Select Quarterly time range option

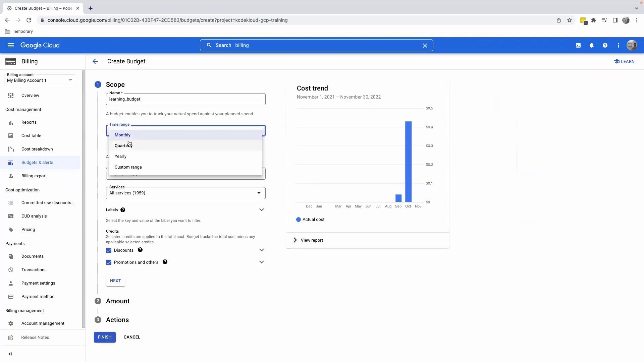click(x=123, y=146)
